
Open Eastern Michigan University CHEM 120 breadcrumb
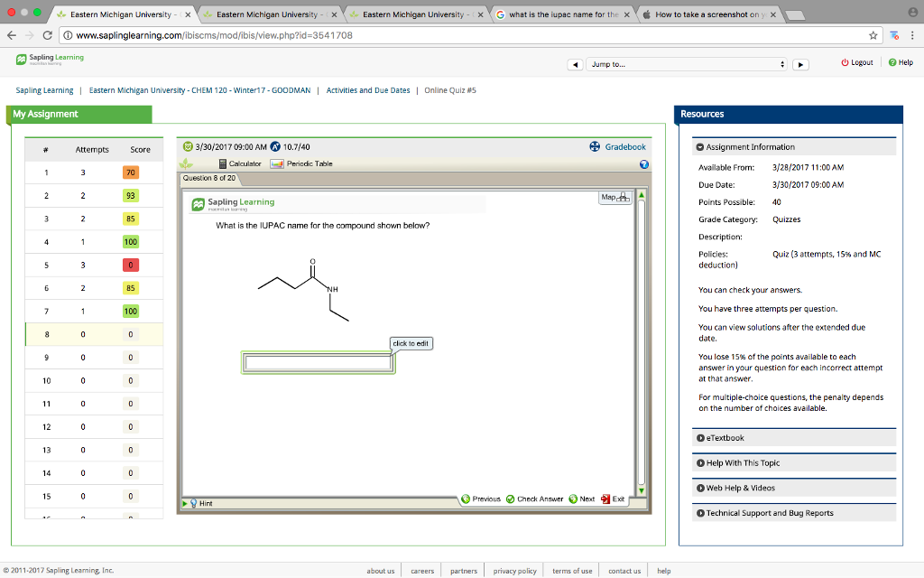(x=199, y=90)
